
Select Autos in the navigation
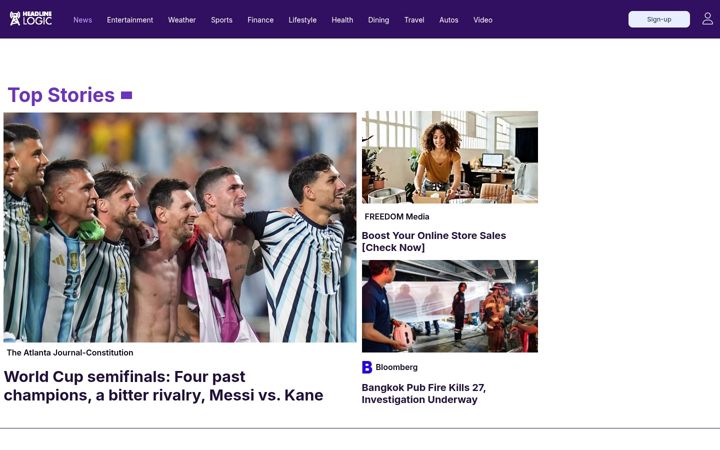[449, 20]
